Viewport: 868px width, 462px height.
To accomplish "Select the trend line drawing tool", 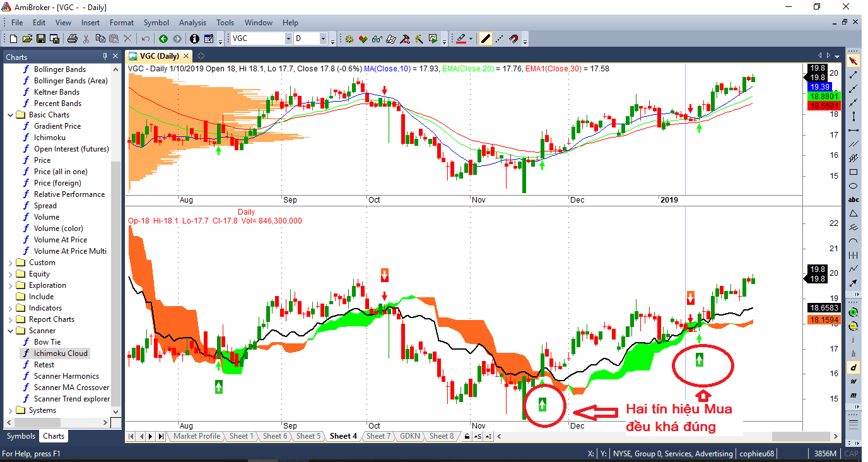I will tap(853, 74).
